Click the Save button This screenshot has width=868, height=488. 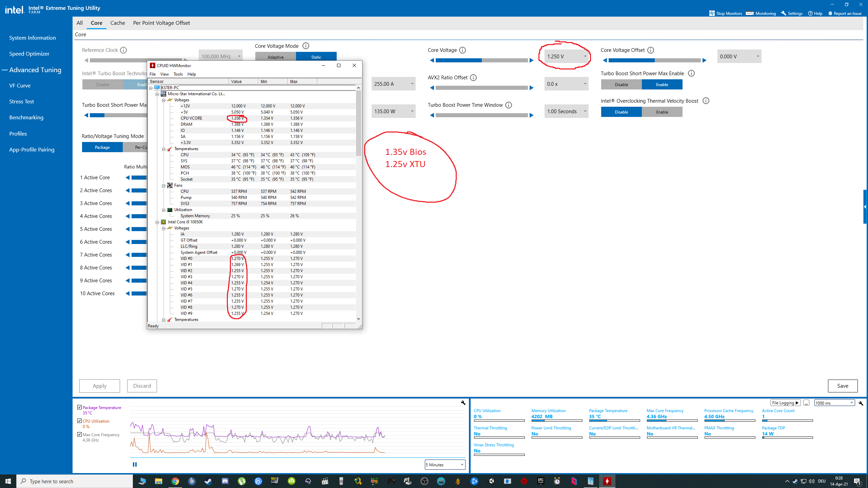(843, 386)
